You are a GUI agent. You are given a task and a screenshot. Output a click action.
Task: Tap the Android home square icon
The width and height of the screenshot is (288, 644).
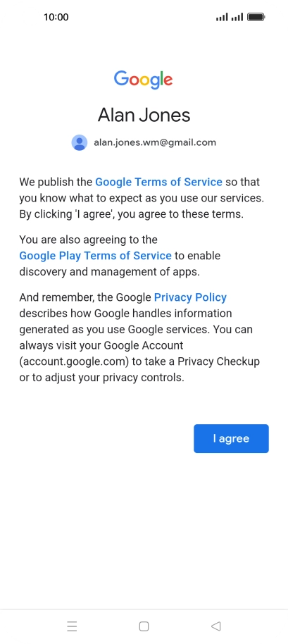[144, 626]
